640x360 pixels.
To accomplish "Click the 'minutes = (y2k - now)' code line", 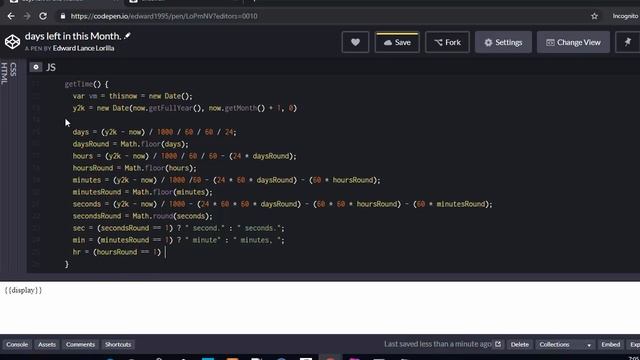I will (227, 180).
